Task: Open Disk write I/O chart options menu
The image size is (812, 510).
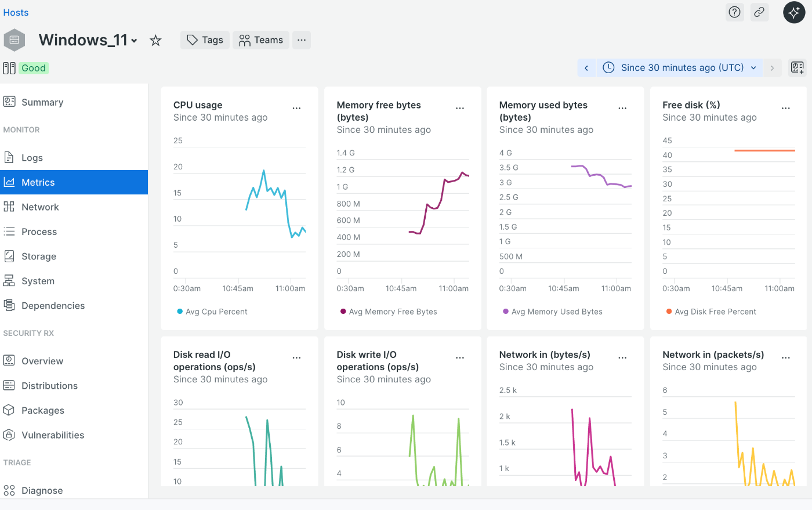Action: tap(460, 357)
